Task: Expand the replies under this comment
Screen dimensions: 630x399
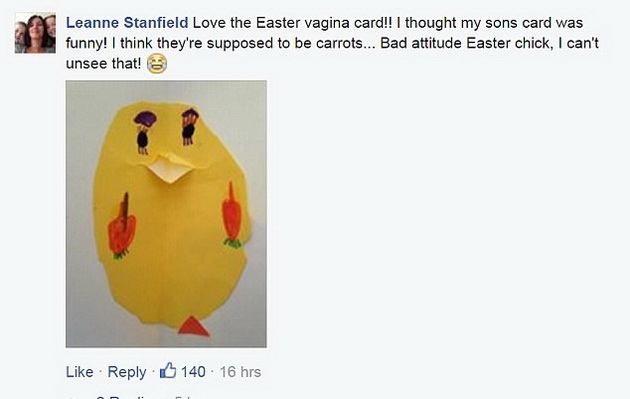Action: tap(131, 397)
